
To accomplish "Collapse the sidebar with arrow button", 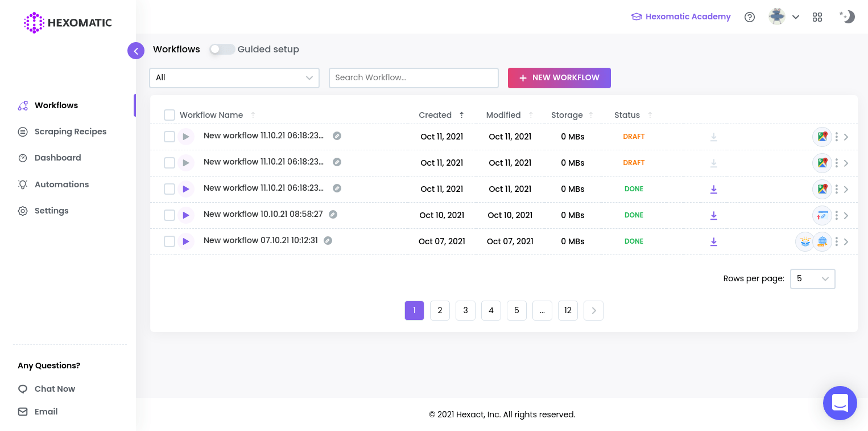I will (x=136, y=51).
